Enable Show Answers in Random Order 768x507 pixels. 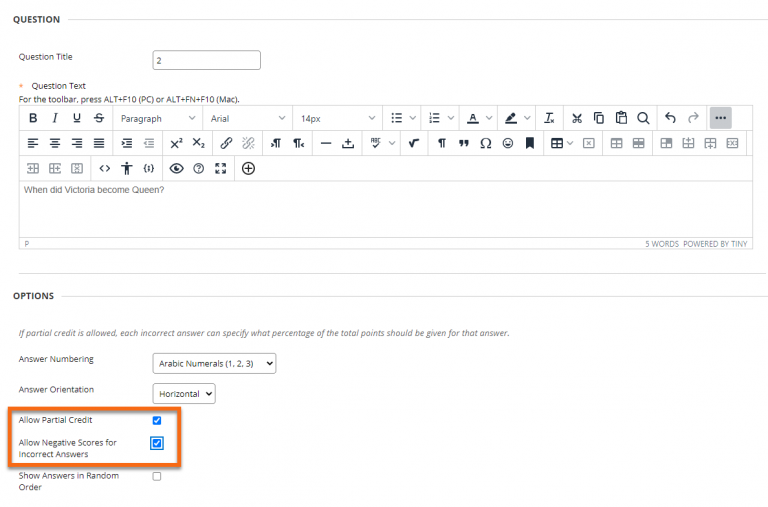click(x=157, y=476)
